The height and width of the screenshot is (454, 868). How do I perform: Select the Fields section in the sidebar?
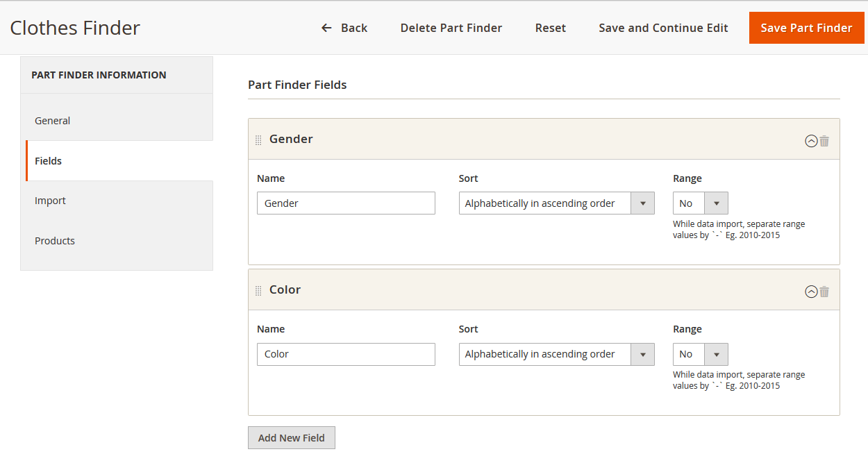(x=48, y=160)
